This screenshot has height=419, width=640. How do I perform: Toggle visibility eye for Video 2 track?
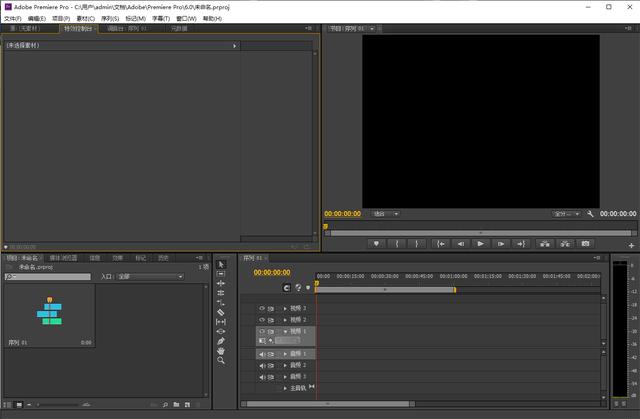[262, 320]
